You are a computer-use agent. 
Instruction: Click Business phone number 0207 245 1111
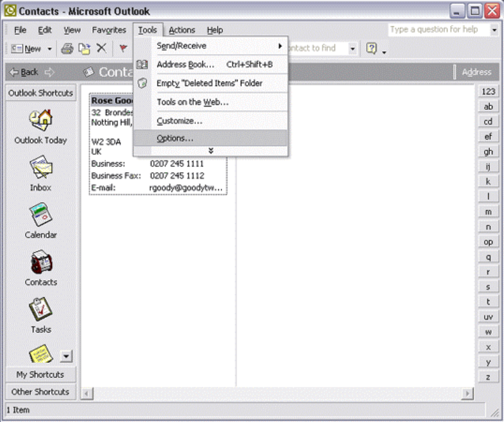click(x=177, y=164)
